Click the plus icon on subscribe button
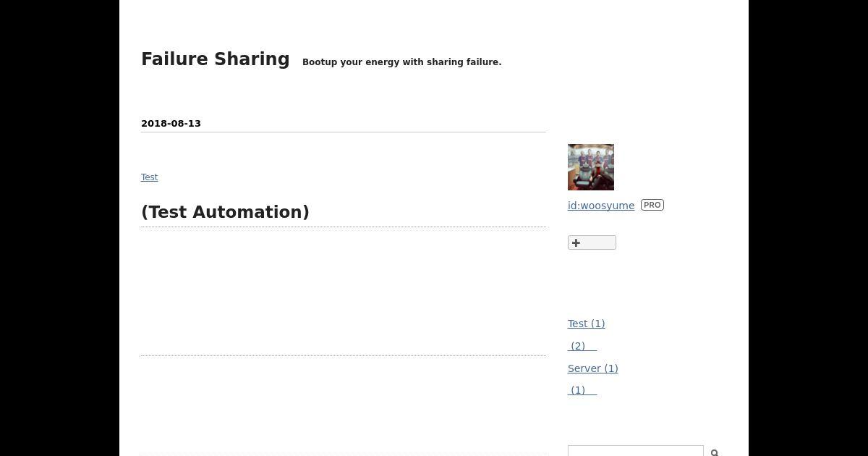 pos(576,243)
